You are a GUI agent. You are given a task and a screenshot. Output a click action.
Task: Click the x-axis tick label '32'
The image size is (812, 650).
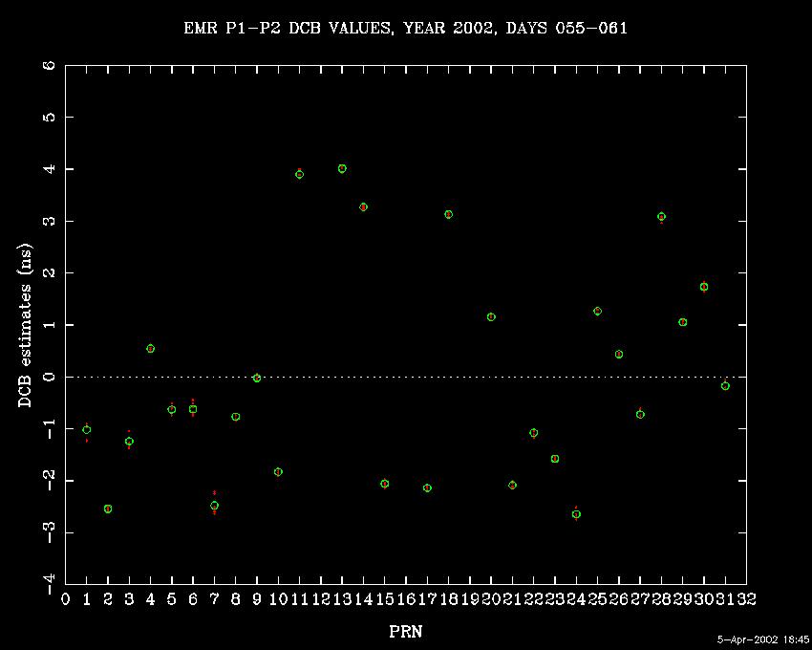[746, 599]
